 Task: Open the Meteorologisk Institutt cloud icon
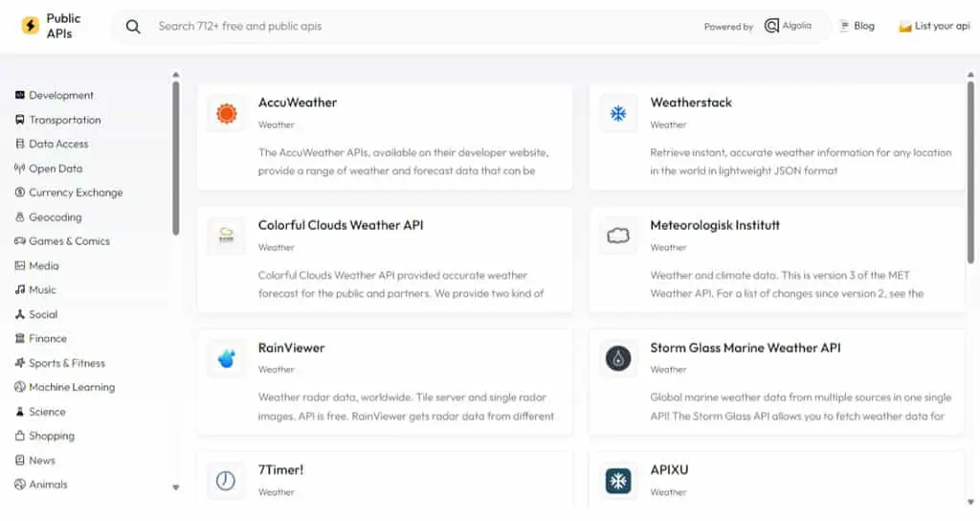[x=618, y=236]
